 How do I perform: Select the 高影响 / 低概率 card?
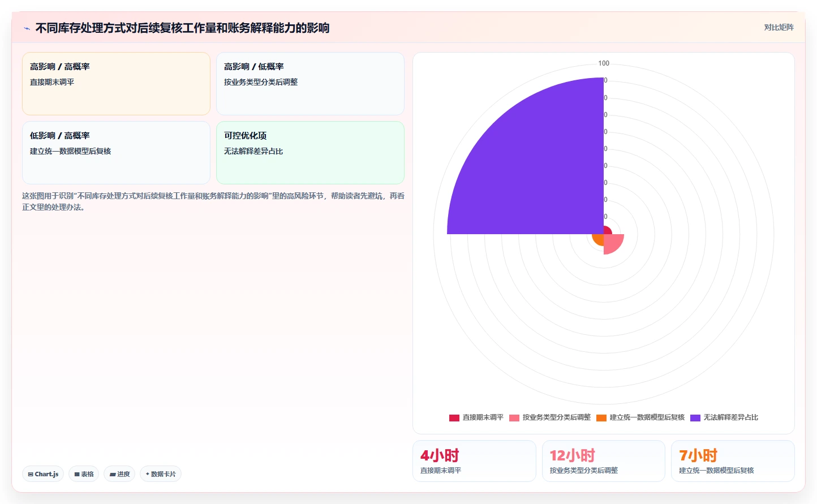tap(310, 84)
